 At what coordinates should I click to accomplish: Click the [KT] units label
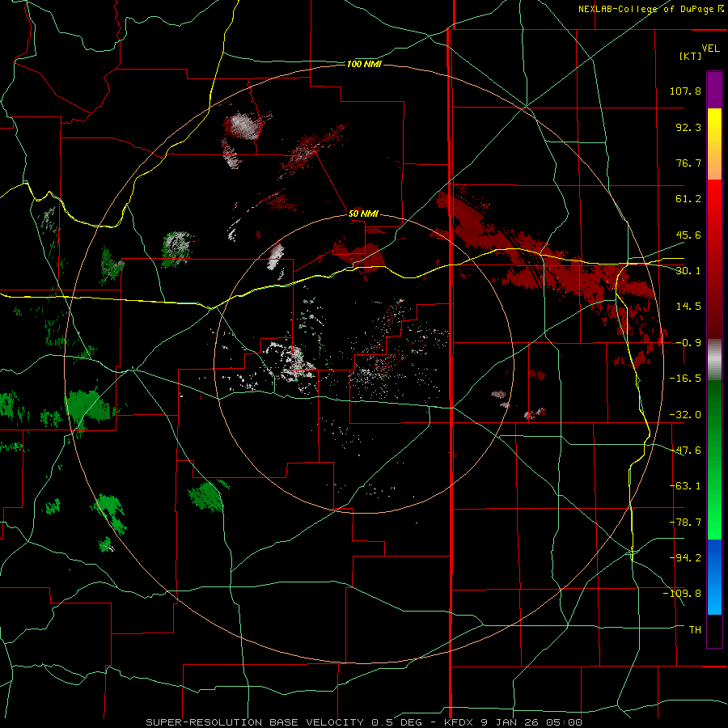pos(691,56)
